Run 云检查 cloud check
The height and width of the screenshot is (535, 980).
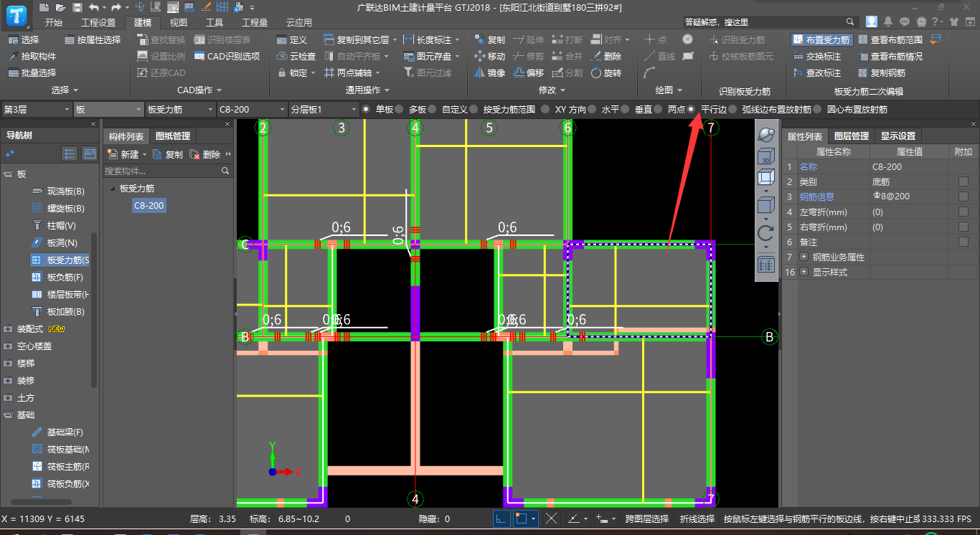click(x=296, y=57)
